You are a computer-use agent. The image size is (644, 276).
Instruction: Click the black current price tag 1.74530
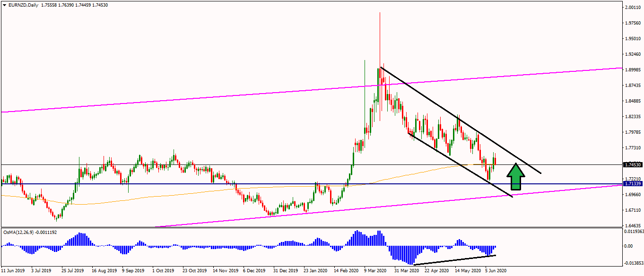click(633, 164)
